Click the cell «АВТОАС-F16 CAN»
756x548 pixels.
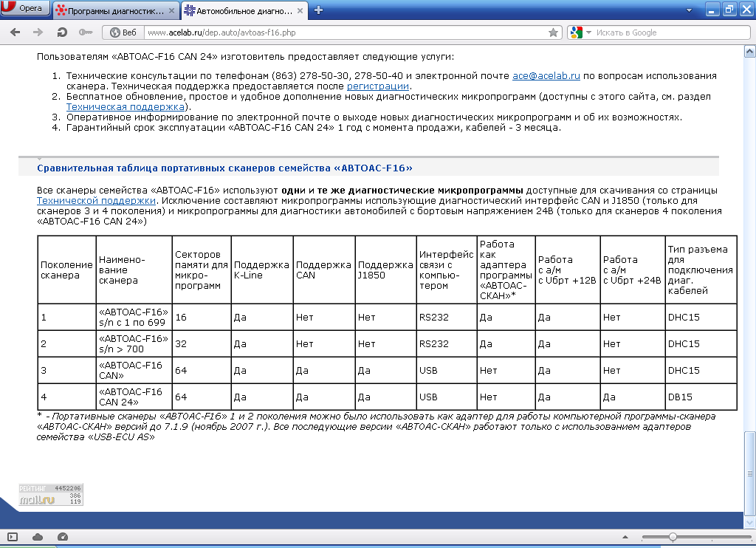(134, 371)
